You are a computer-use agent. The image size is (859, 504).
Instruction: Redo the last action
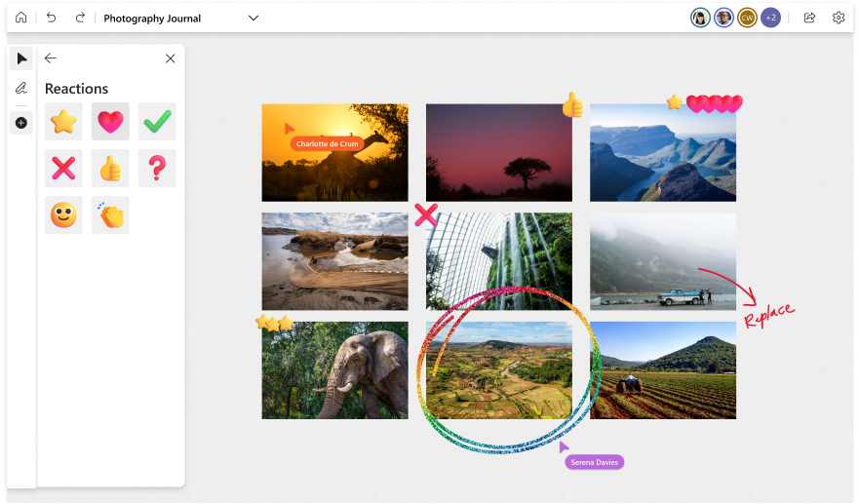coord(80,18)
